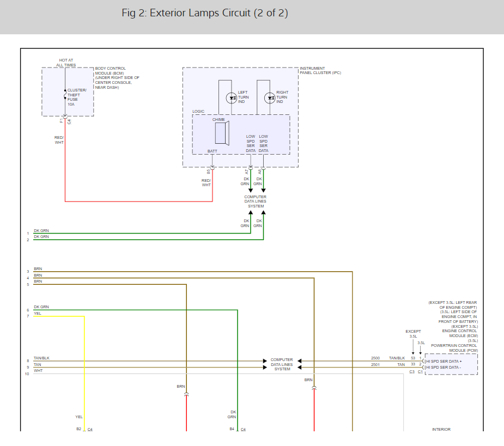Screen dimensions: 504x446
Task: Click the chime speaker symbol
Action: pyautogui.click(x=222, y=133)
